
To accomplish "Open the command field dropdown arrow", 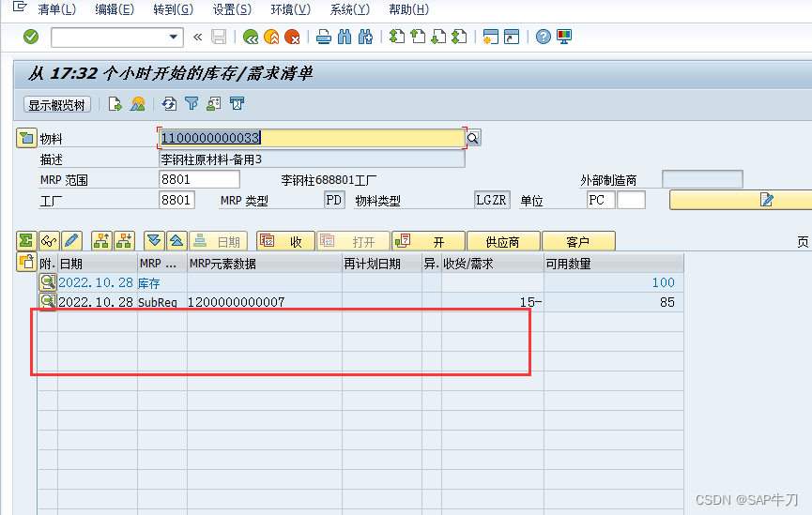I will [174, 37].
